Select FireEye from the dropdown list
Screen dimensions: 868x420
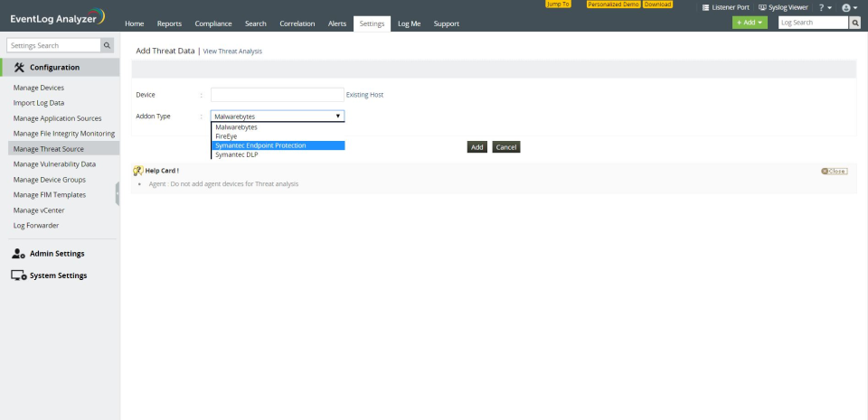(x=278, y=136)
